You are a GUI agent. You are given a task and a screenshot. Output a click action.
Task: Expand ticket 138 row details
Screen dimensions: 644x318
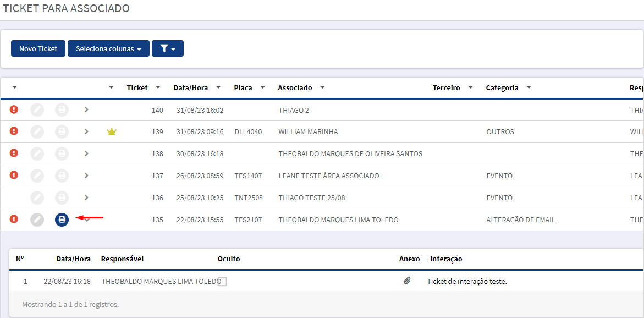coord(86,153)
